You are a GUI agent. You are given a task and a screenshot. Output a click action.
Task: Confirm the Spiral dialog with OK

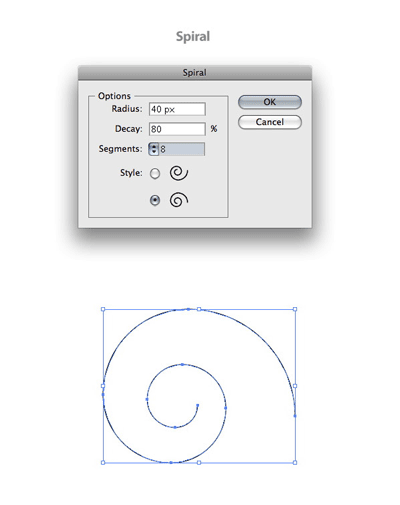[270, 102]
